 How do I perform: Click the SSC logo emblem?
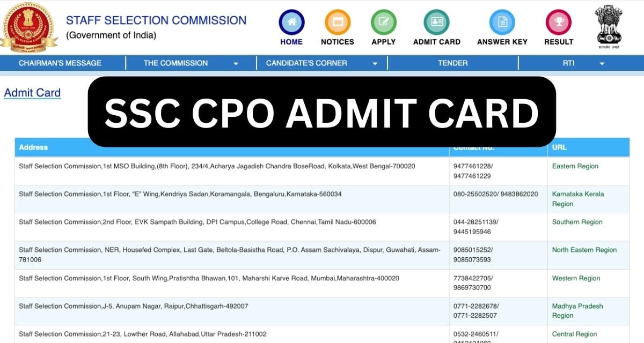[28, 27]
